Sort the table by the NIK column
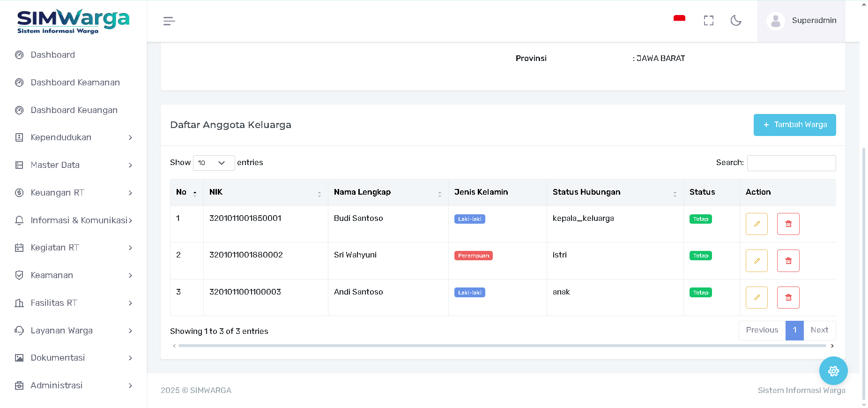The height and width of the screenshot is (408, 868). click(265, 192)
